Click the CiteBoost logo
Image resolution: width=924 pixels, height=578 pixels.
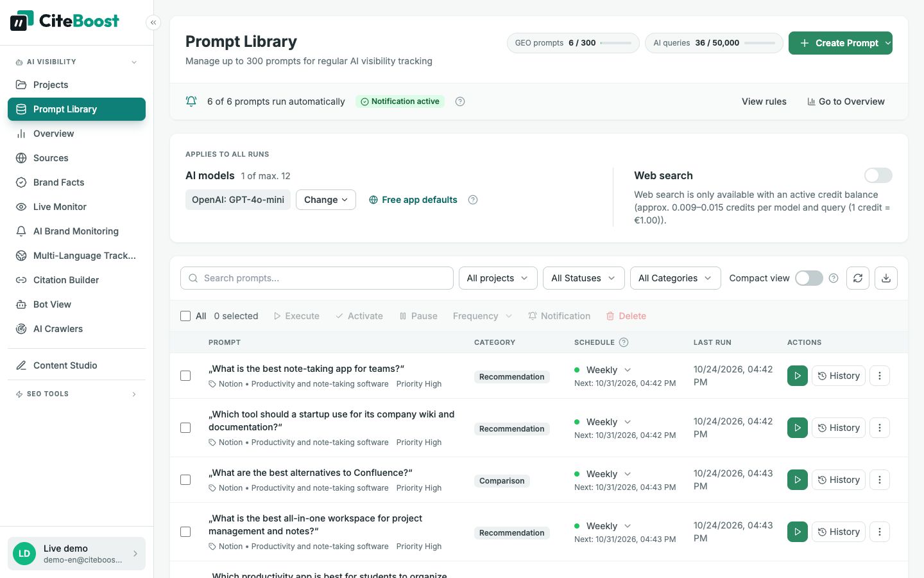tap(65, 21)
